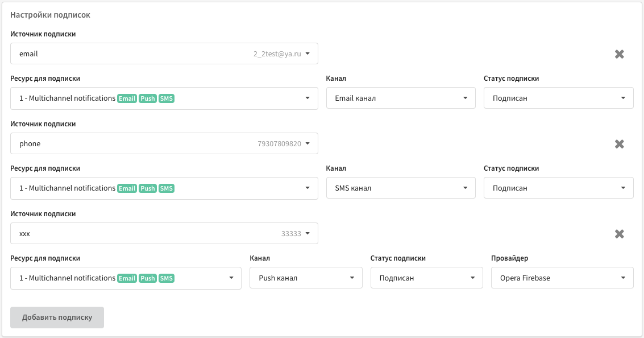Delete the xxx subscription via X icon

click(620, 234)
